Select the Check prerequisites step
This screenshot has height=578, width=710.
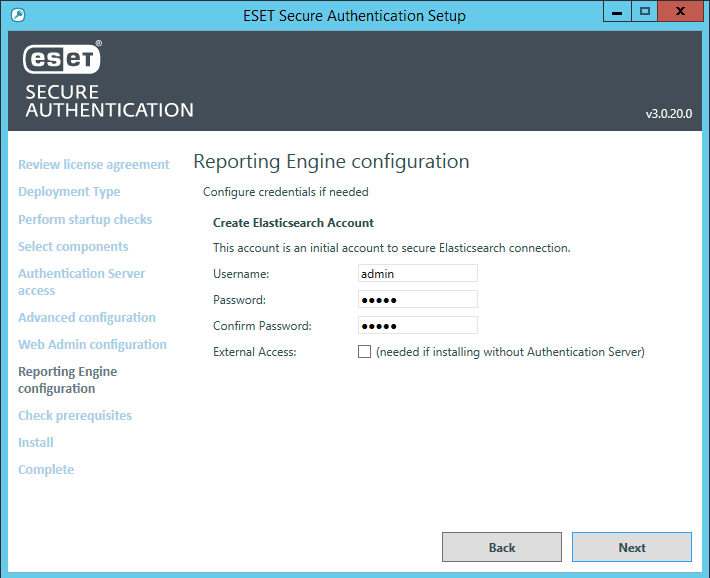(x=75, y=416)
